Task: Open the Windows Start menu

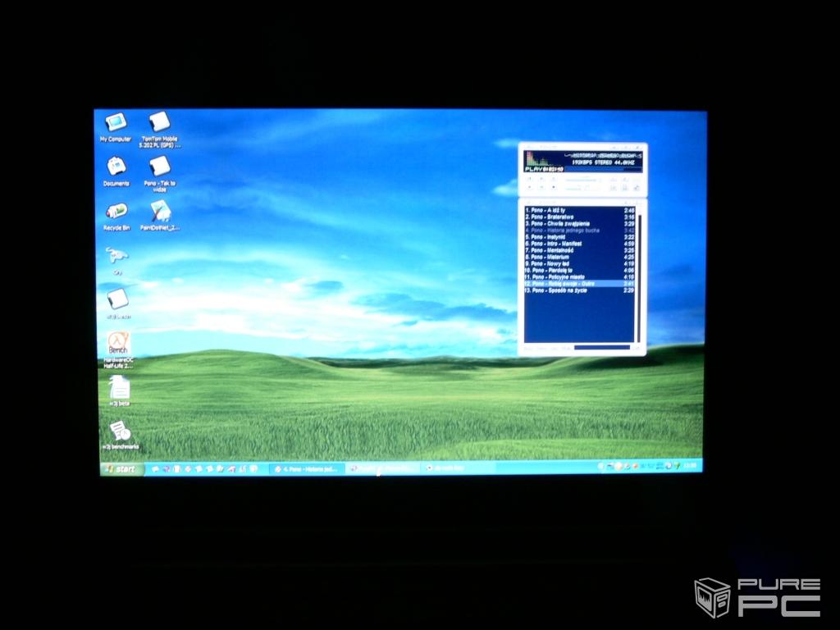Action: click(x=121, y=469)
